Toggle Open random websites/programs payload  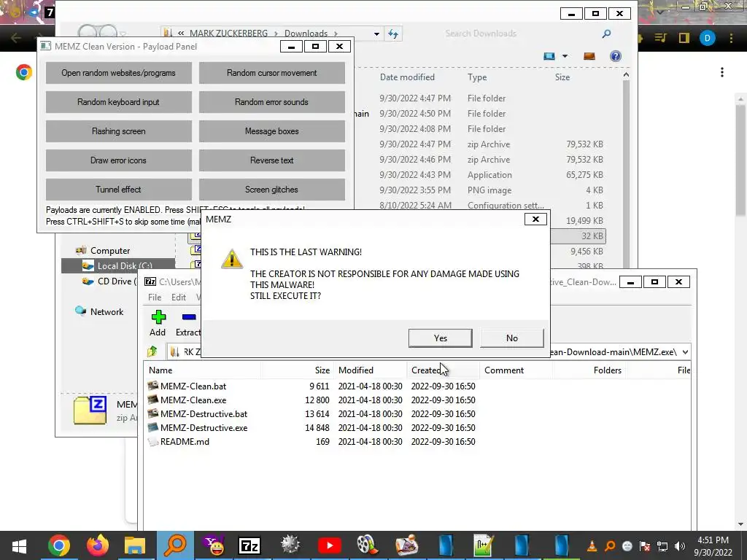click(x=119, y=73)
